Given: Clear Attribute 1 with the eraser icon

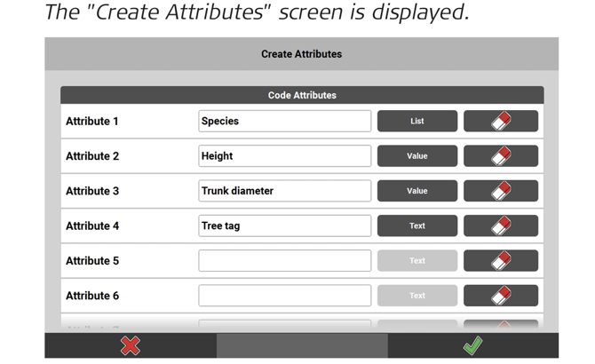Looking at the screenshot, I should tap(501, 121).
